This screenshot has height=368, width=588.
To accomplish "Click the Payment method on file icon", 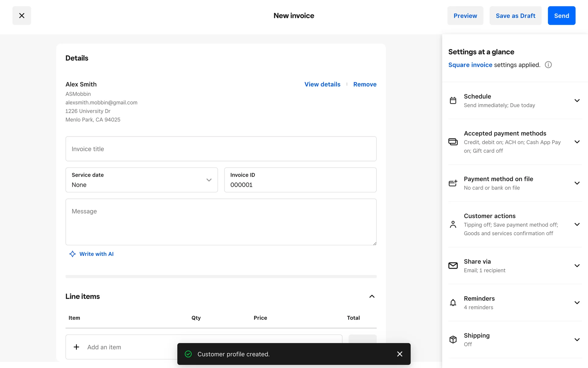I will click(453, 183).
